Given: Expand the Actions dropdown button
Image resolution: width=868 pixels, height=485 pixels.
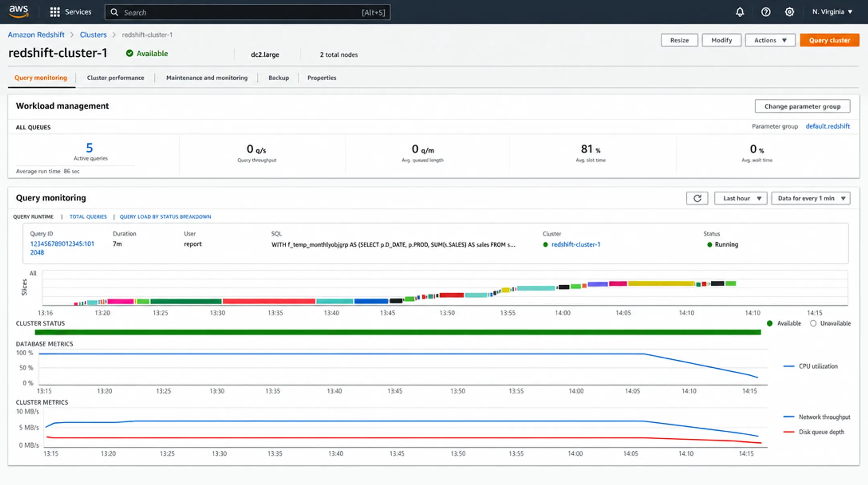Looking at the screenshot, I should pyautogui.click(x=770, y=40).
